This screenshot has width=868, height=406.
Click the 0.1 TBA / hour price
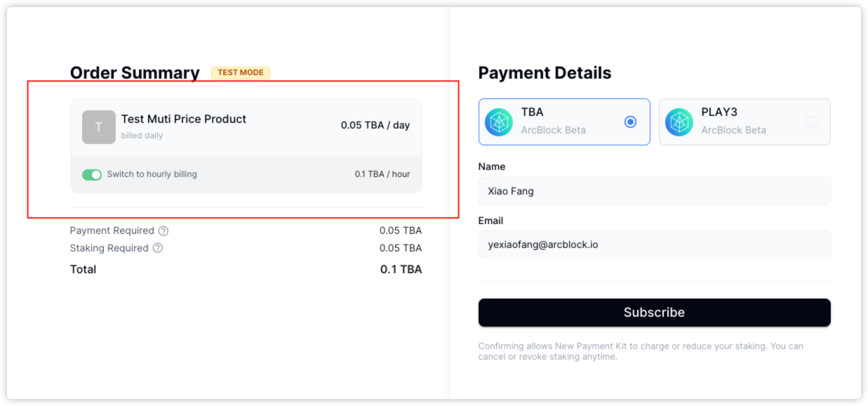(x=382, y=174)
